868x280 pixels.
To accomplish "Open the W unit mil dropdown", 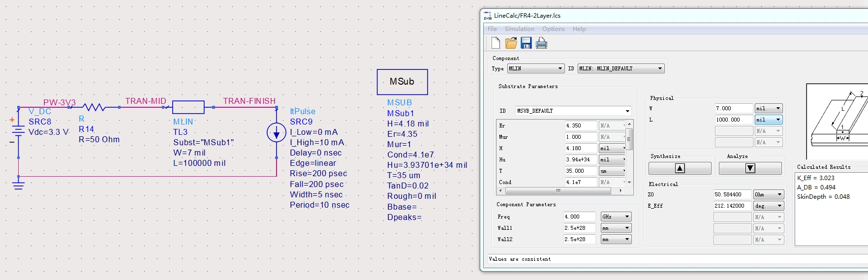I will (x=769, y=108).
